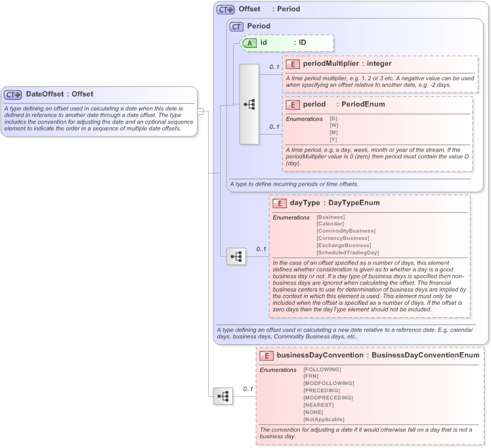Click Enumerations label in businessDayConvention box
This screenshot has height=448, width=491.
(278, 370)
